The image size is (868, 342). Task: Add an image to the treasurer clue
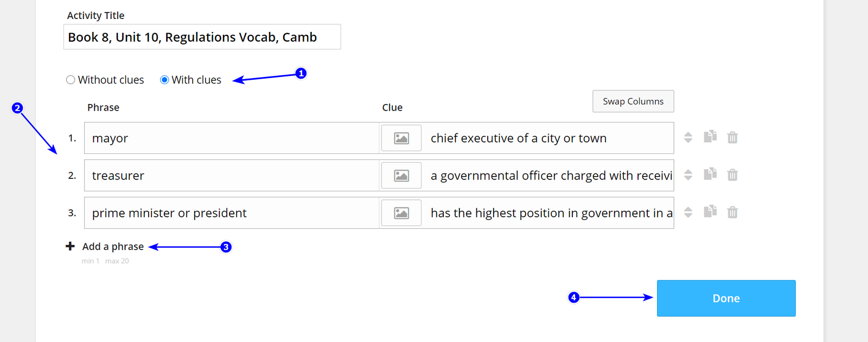[401, 176]
